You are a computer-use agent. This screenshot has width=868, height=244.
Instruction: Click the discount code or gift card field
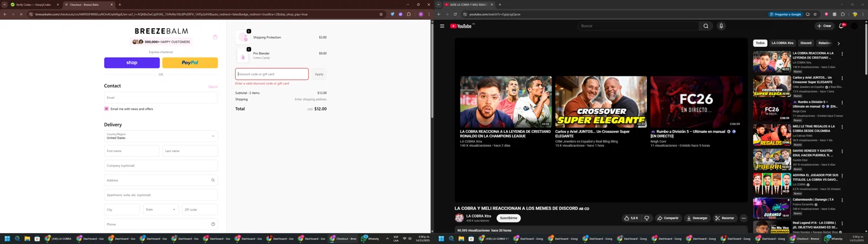click(x=272, y=74)
